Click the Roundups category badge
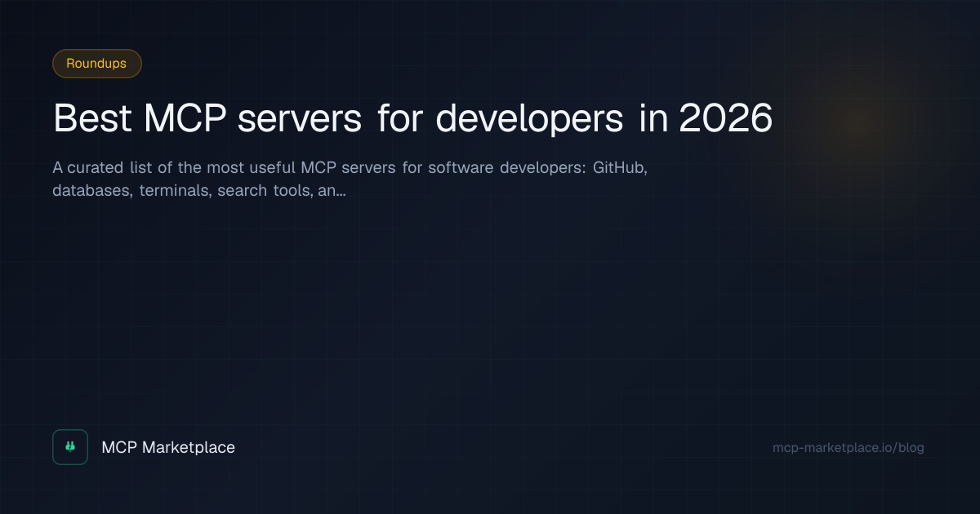Image resolution: width=980 pixels, height=514 pixels. 97,64
